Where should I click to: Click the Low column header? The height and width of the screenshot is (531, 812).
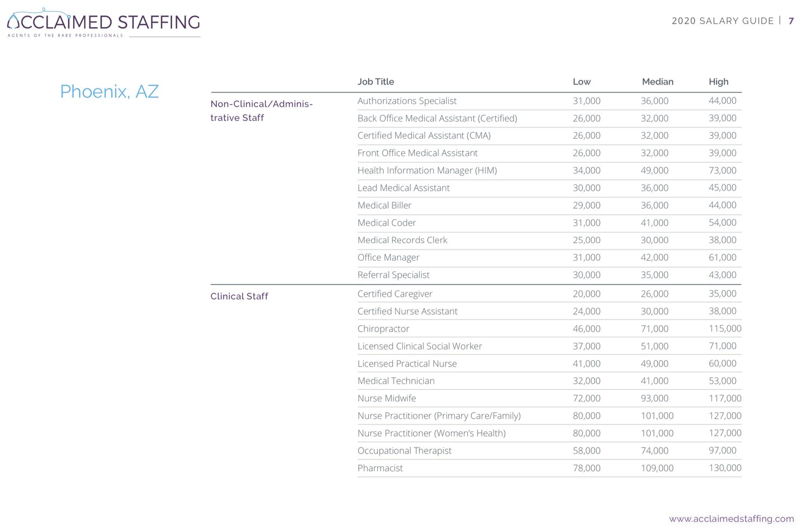click(581, 82)
